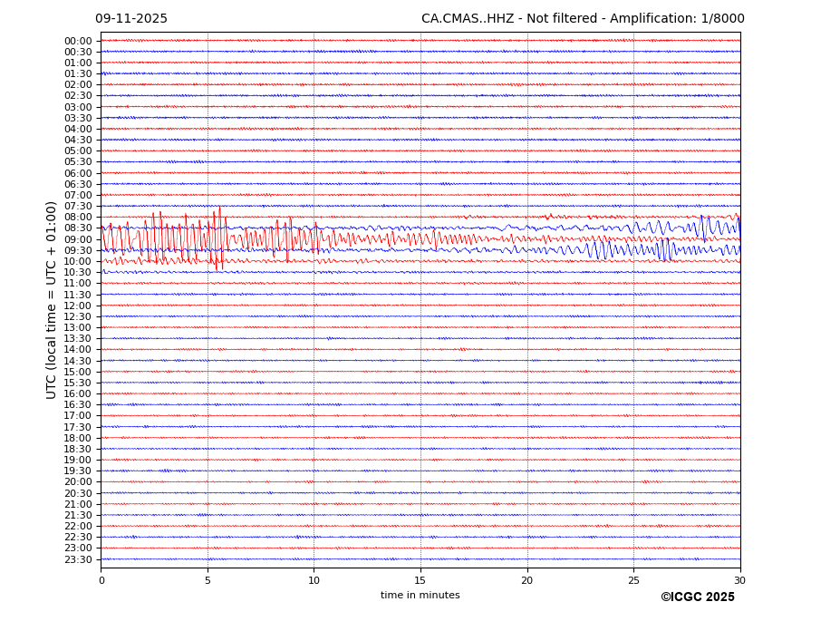Click the 10 minute x-axis tick
Screen dimensions: 840x631
click(x=314, y=580)
